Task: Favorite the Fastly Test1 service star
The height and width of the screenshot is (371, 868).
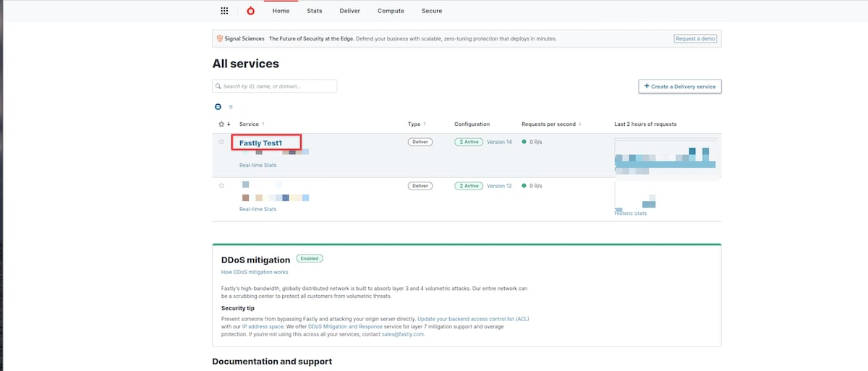Action: [221, 142]
